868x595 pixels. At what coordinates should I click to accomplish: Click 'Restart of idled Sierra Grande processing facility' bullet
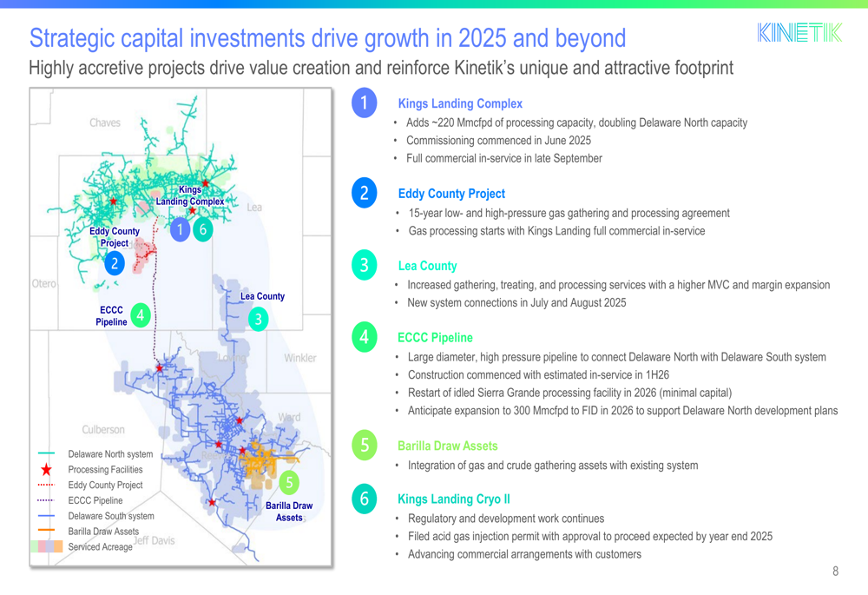569,393
